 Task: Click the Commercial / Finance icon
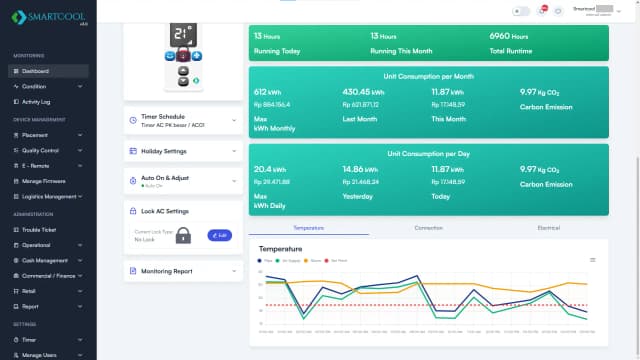tap(16, 276)
